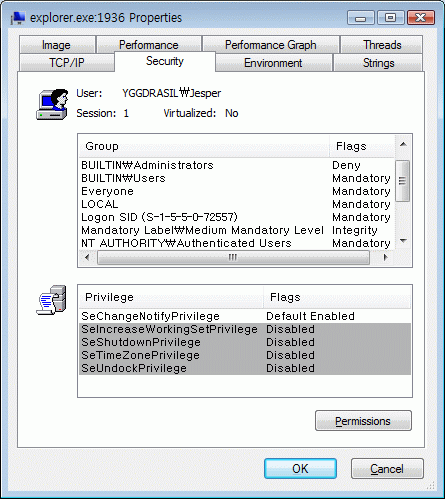Select NT AUTHORITY\Authenticated Users row
The width and height of the screenshot is (445, 499).
pos(237,243)
